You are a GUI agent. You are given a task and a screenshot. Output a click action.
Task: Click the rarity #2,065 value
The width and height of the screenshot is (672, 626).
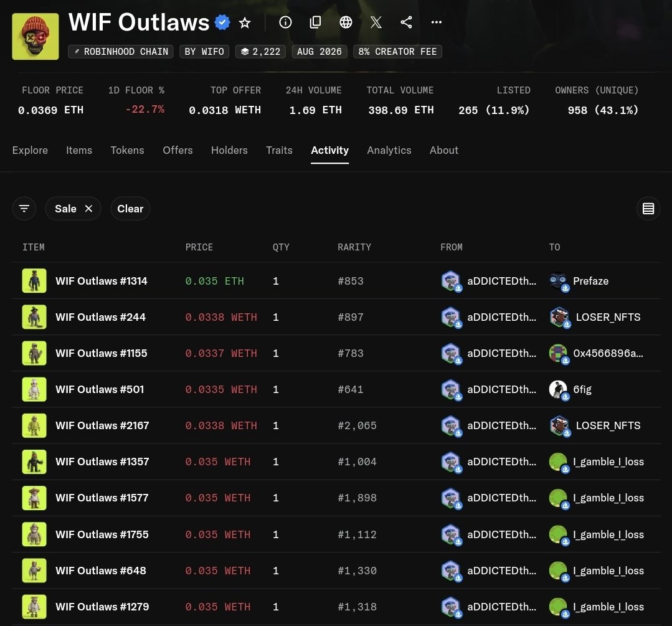tap(357, 425)
